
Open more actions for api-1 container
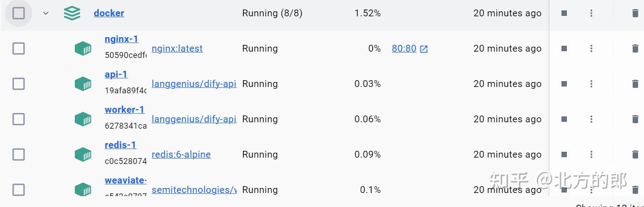pos(591,84)
